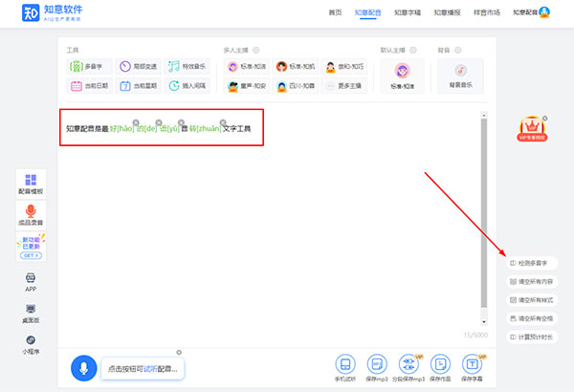Choose the second 标准 male anchor
This screenshot has height=392, width=574.
(296, 66)
